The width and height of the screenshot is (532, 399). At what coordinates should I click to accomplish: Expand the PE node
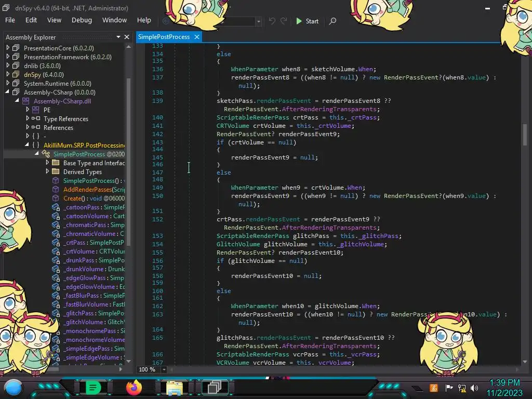pos(28,110)
